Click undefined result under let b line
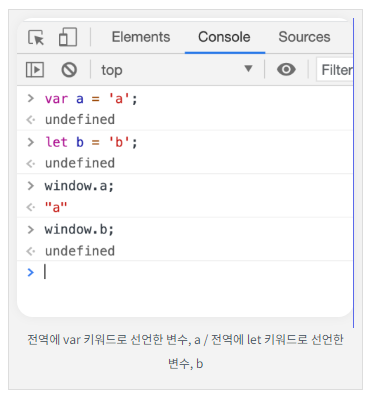The image size is (370, 394). coord(80,163)
